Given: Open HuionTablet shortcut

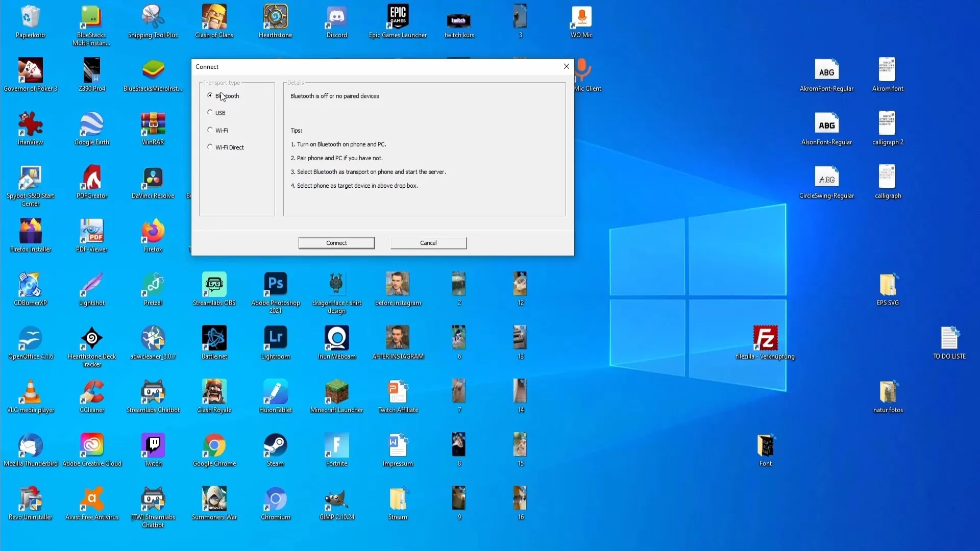Looking at the screenshot, I should pos(275,396).
